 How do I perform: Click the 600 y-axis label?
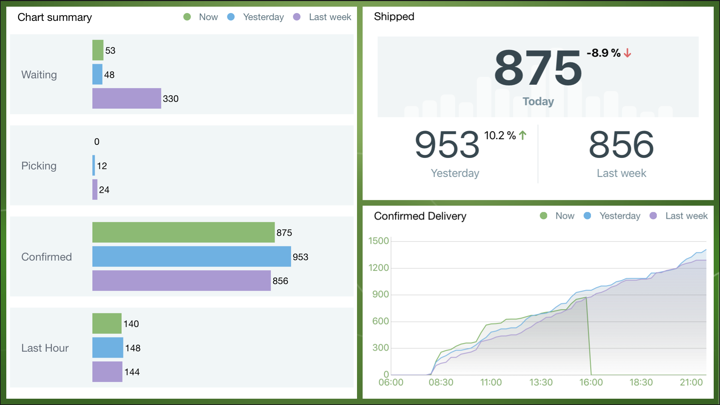[381, 321]
